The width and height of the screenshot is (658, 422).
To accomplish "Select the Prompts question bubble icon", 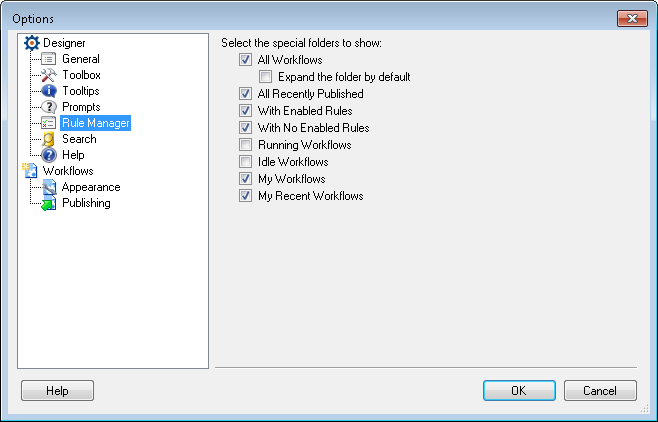I will 49,107.
